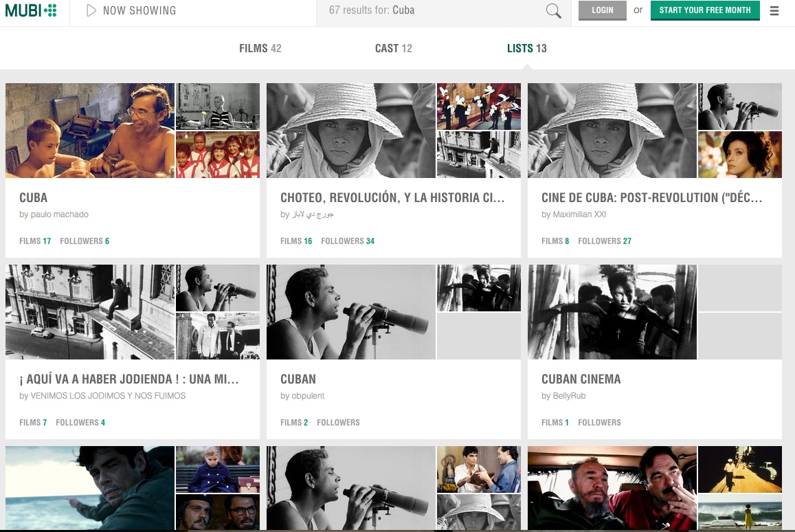Click FOLLOWERS 6 under CUBA list
Viewport: 795px width, 532px height.
coord(85,241)
